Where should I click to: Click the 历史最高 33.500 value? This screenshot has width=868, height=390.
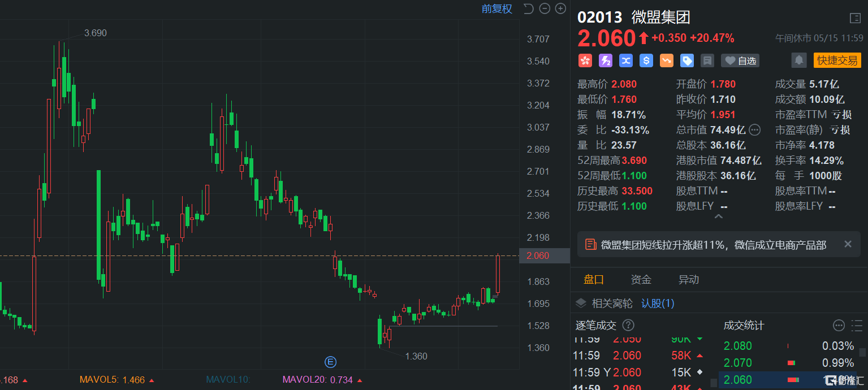click(637, 191)
